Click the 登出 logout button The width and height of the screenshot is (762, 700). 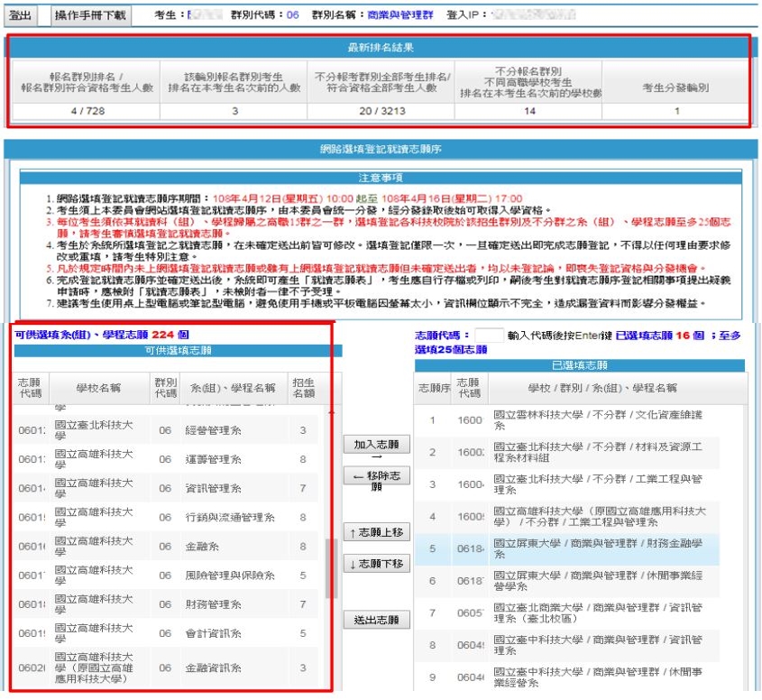point(21,15)
